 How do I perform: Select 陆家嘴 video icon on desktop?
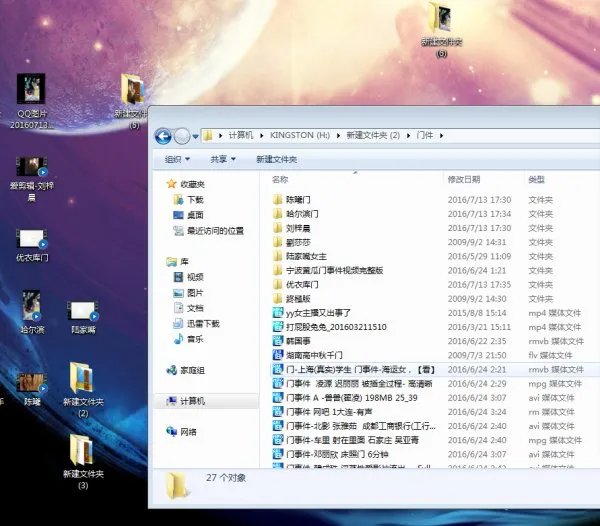coord(83,317)
